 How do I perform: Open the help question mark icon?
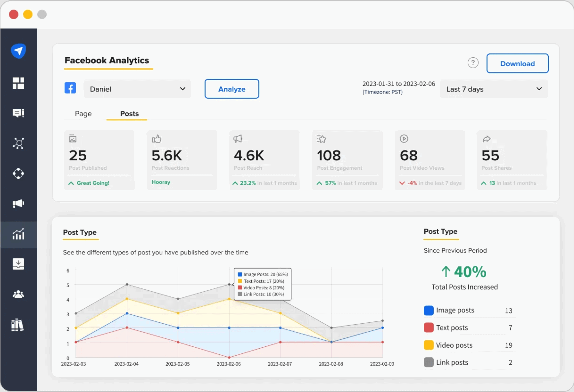tap(473, 63)
